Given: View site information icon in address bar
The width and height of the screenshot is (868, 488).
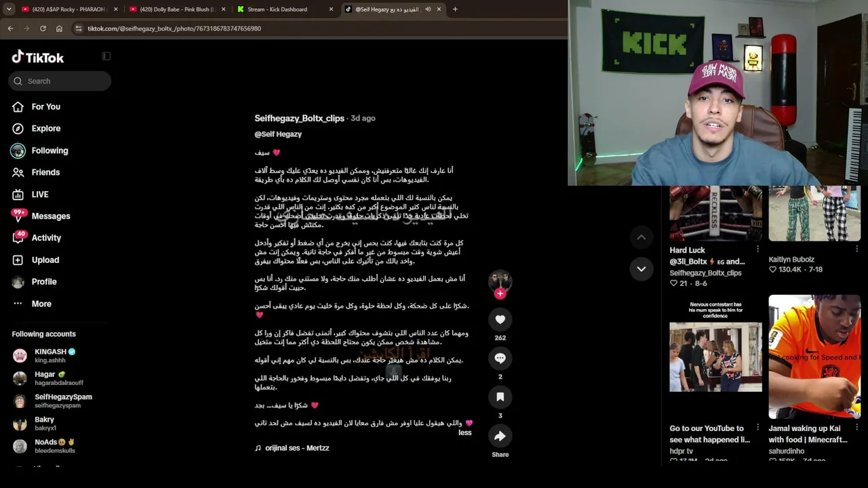Looking at the screenshot, I should pyautogui.click(x=79, y=28).
